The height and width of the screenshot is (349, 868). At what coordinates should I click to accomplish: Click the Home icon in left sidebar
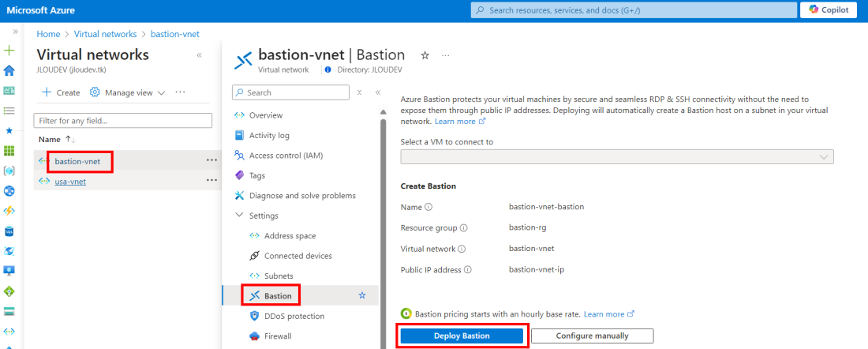9,70
